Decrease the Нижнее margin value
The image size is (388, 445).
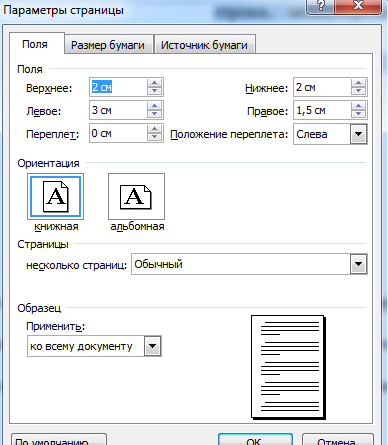[358, 91]
